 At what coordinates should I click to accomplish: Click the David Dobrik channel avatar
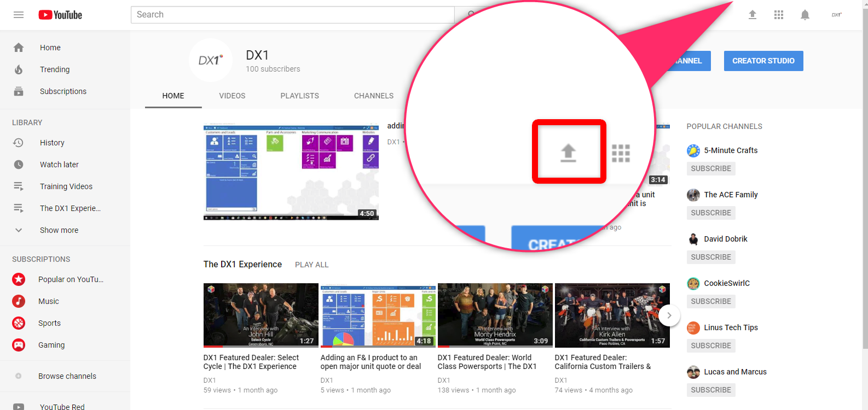click(693, 239)
